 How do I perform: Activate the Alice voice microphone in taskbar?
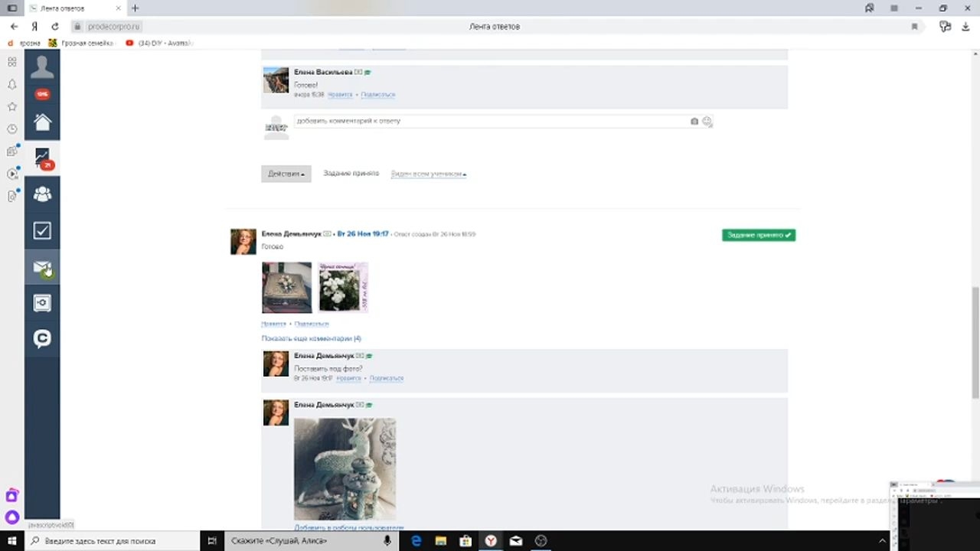coord(387,541)
